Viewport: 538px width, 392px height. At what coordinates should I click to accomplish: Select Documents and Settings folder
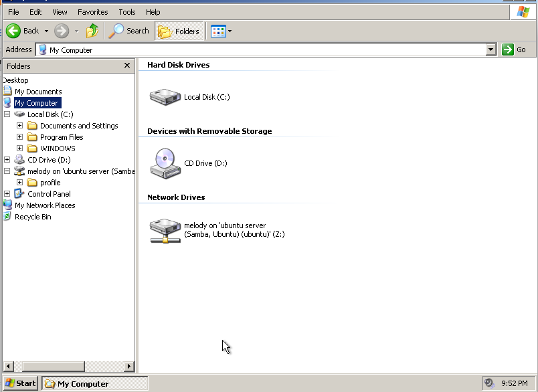coord(79,126)
